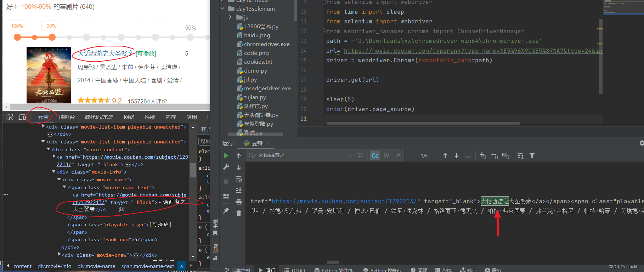
Task: Click slider dot below 50% label
Action: [191, 37]
